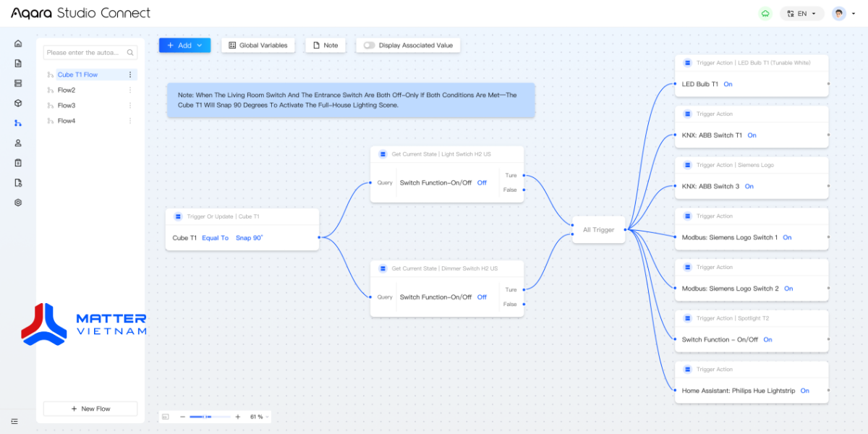Click the Siemens Logo Trigger Action header icon

click(x=687, y=165)
